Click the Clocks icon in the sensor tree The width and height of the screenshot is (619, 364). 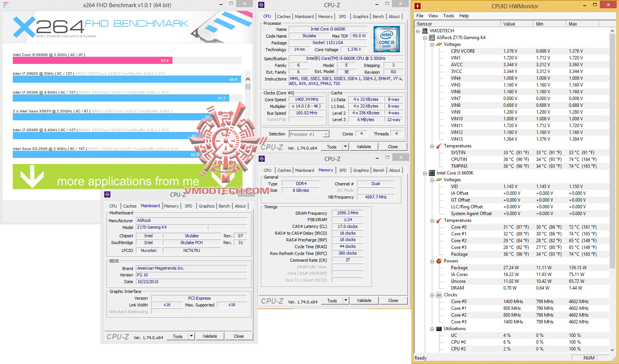(439, 295)
